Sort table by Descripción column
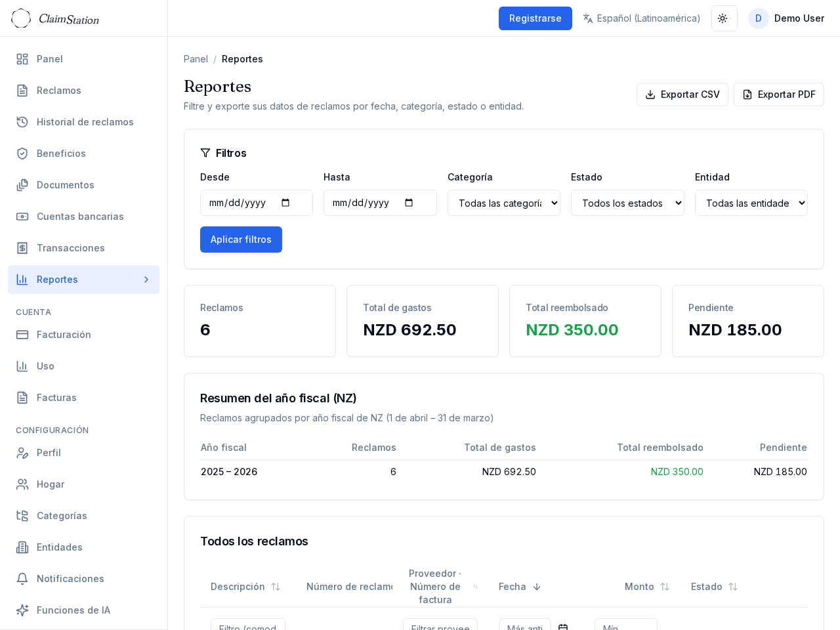 tap(276, 587)
